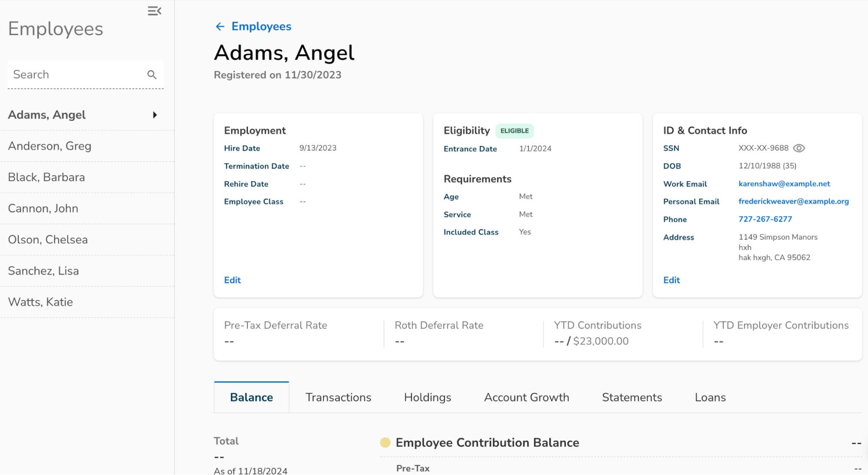868x475 pixels.
Task: Click the work email karenshaw@example.net
Action: point(784,184)
